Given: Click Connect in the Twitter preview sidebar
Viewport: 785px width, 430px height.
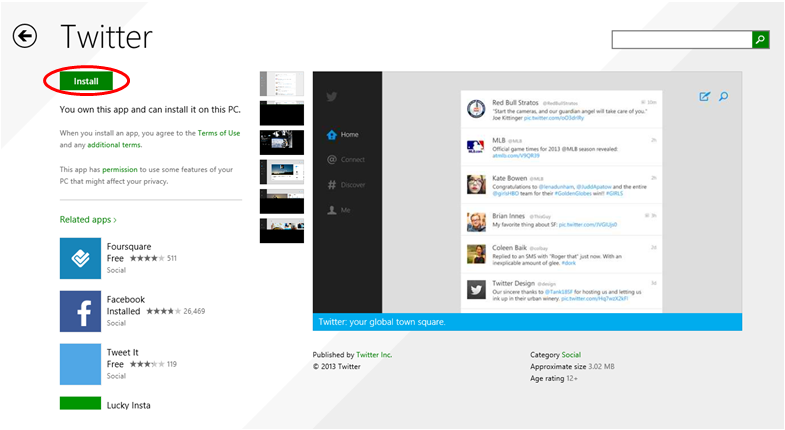Looking at the screenshot, I should [x=346, y=160].
